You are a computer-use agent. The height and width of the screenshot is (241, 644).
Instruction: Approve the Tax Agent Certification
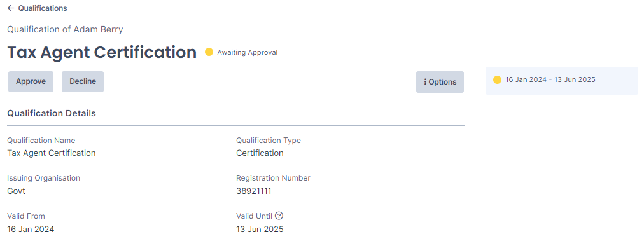coord(31,81)
